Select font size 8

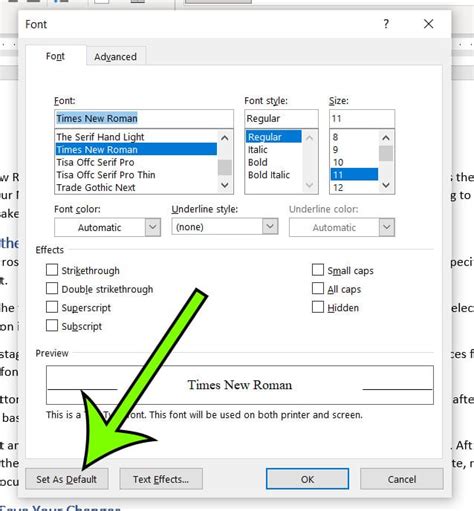coord(354,137)
